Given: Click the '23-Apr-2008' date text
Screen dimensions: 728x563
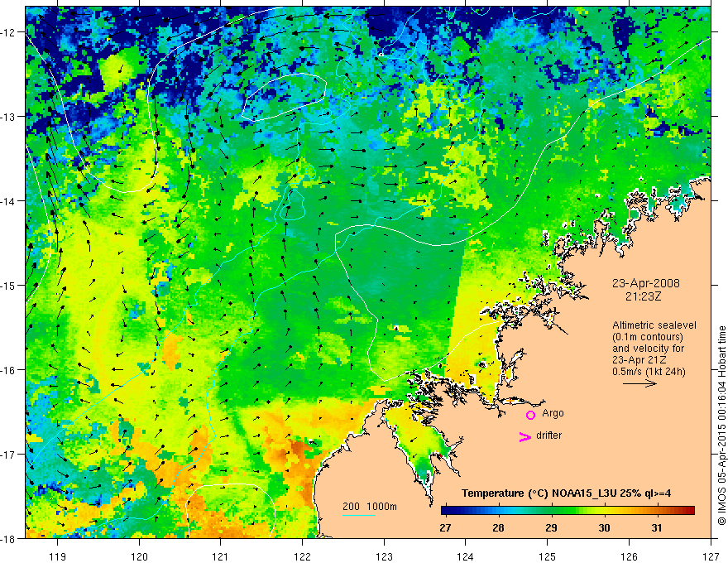Looking at the screenshot, I should [646, 283].
